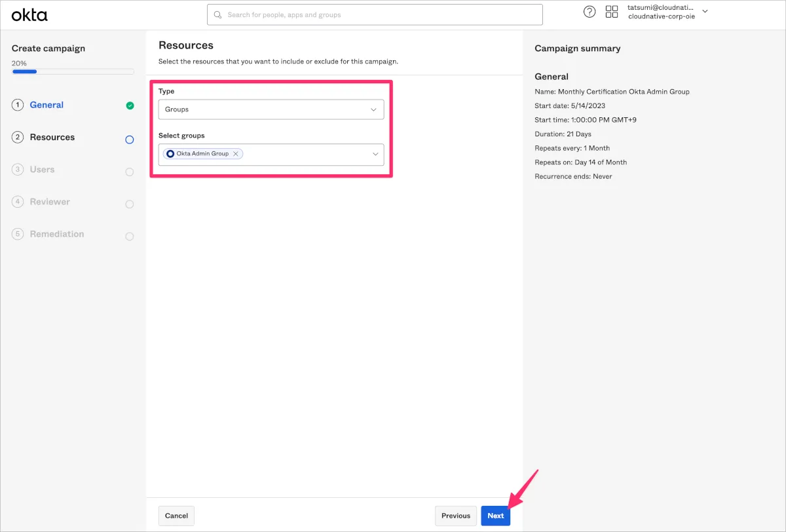Click the Resources step status circle
The width and height of the screenshot is (786, 532).
pos(129,140)
